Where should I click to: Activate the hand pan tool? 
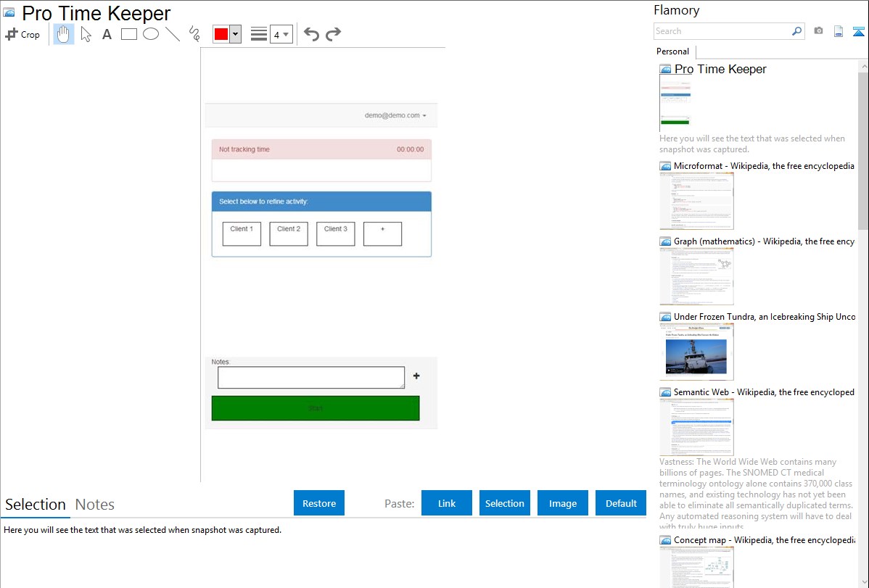coord(63,34)
